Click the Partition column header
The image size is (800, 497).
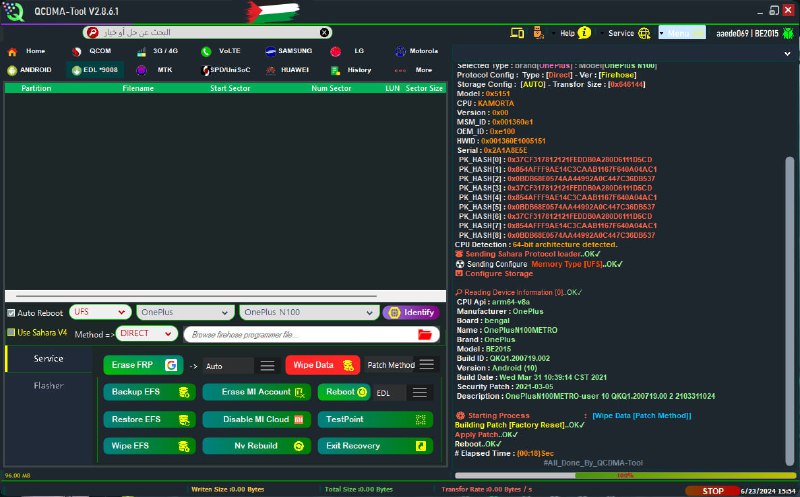point(36,88)
